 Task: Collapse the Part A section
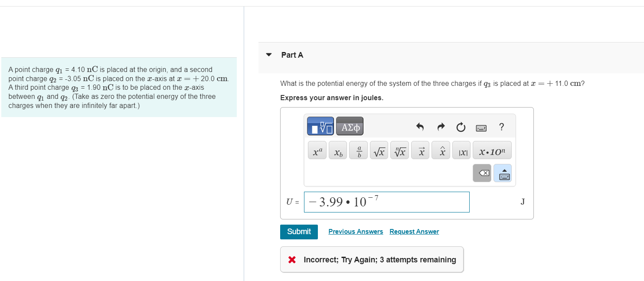[x=268, y=55]
